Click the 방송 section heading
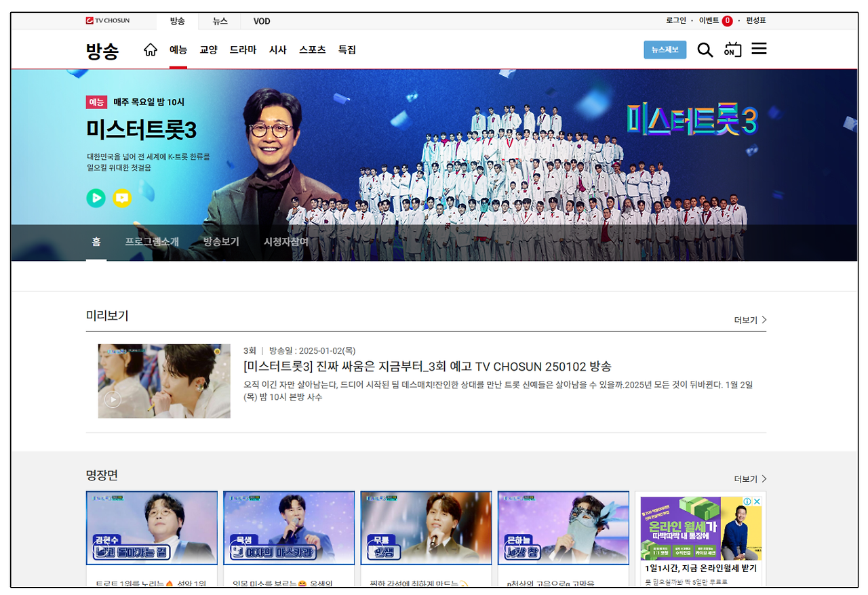Viewport: 868px width, 595px height. 102,51
